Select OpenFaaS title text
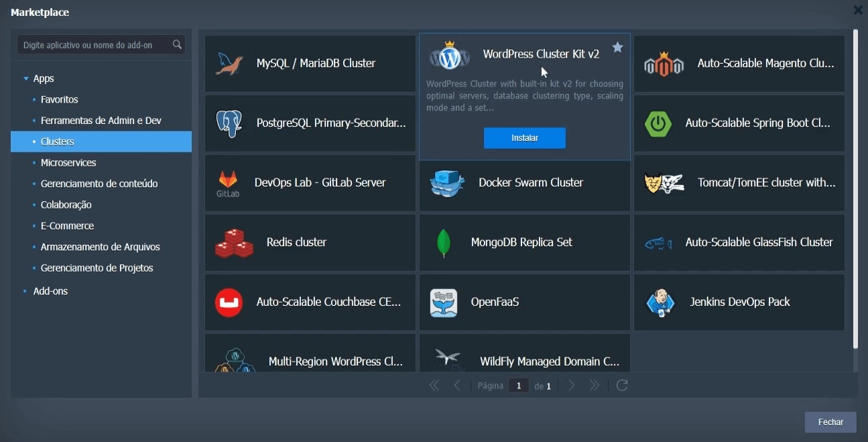 coord(495,302)
